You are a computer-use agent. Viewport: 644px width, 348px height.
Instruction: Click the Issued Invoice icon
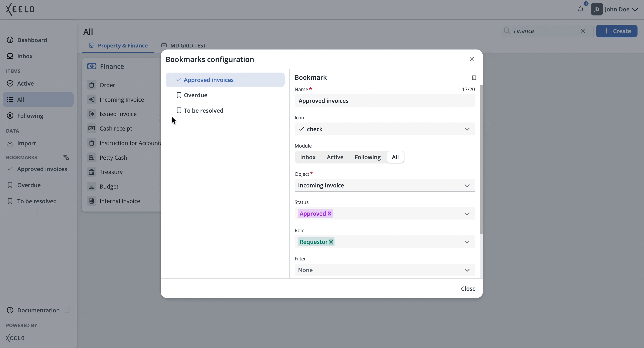tap(92, 114)
